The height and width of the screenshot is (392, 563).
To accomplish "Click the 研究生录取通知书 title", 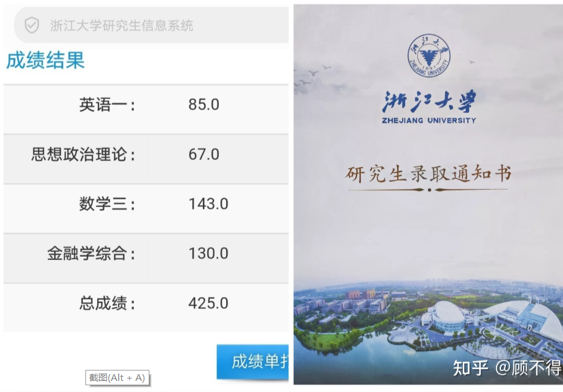I will pos(428,174).
